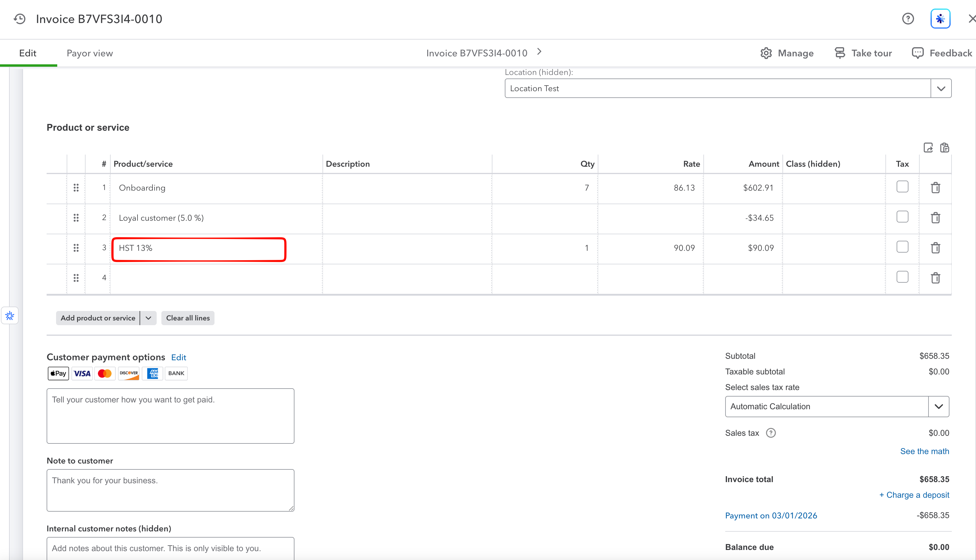Grab drag handle of Onboarding row

click(x=76, y=188)
